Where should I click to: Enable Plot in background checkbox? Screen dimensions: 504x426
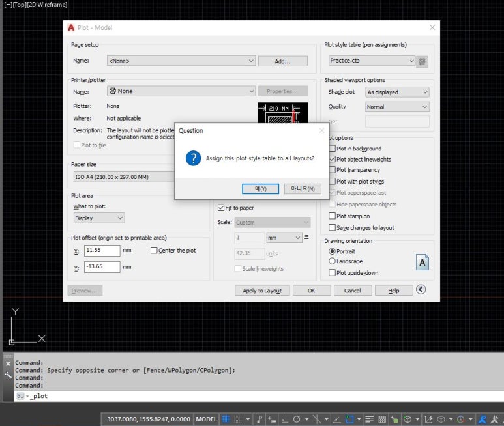333,149
